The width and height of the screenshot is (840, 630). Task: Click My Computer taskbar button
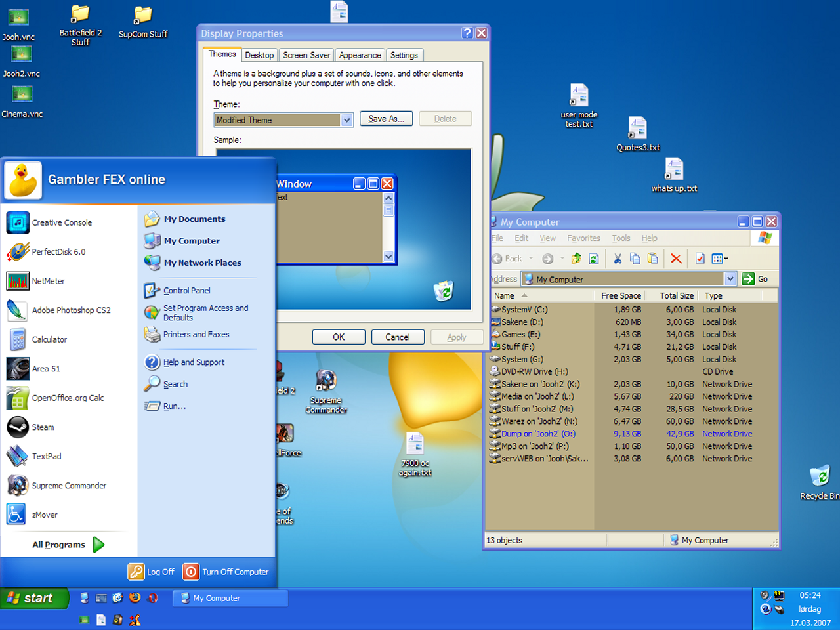[230, 598]
